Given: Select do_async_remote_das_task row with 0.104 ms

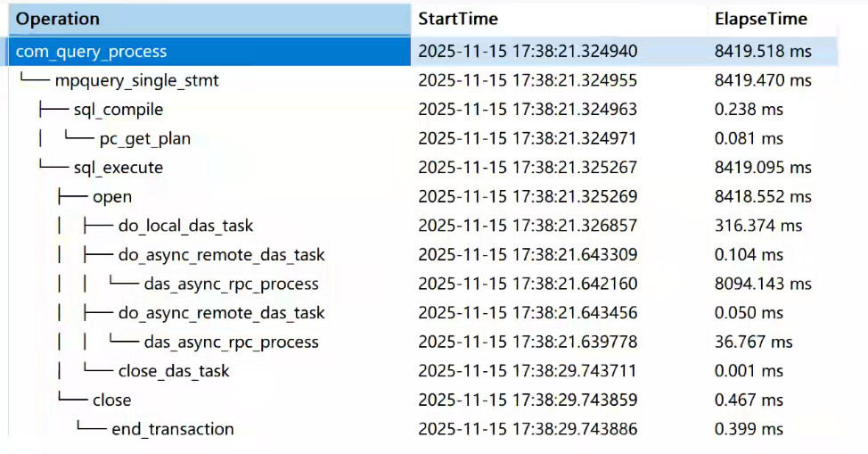Looking at the screenshot, I should point(221,255).
